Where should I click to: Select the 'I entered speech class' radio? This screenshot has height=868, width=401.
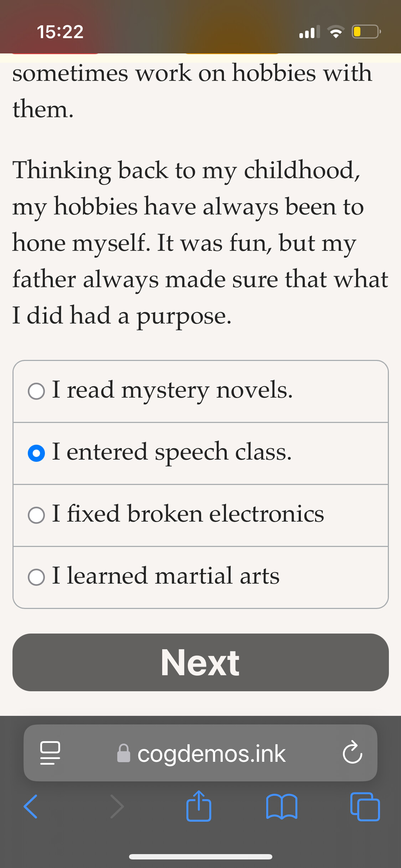coord(36,453)
